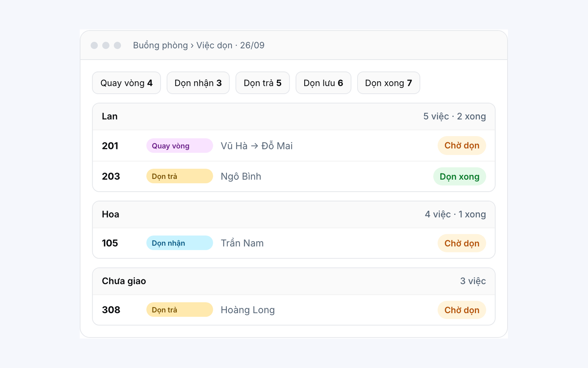Select the Quay vòng 4 filter chip
This screenshot has width=588, height=368.
(126, 83)
